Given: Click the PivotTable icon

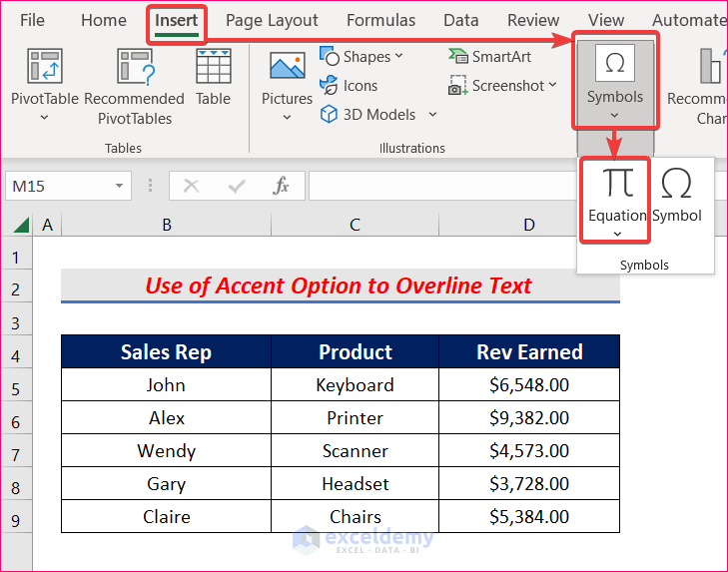Looking at the screenshot, I should [44, 68].
